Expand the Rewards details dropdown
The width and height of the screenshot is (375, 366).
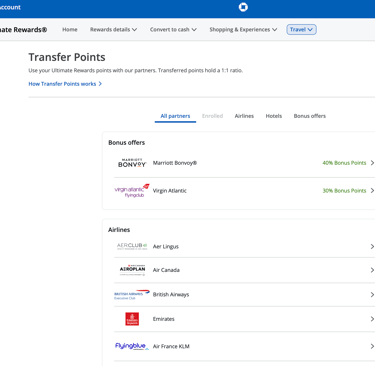(x=113, y=30)
